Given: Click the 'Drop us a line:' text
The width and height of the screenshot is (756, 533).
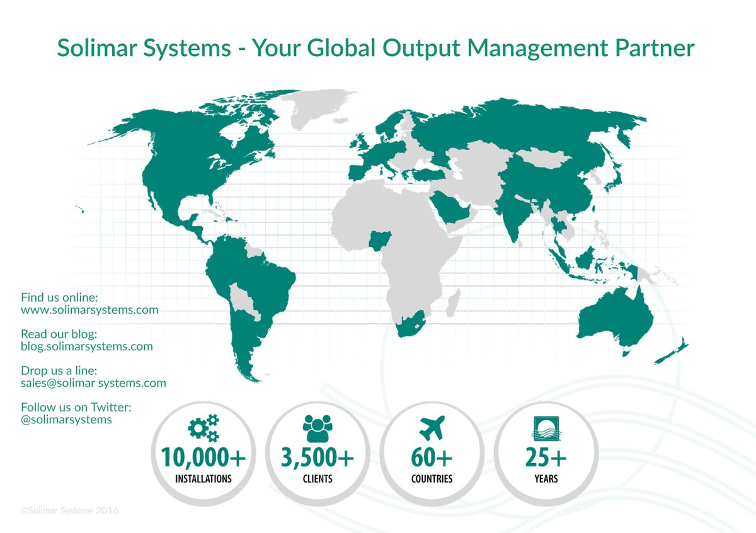Looking at the screenshot, I should (59, 370).
